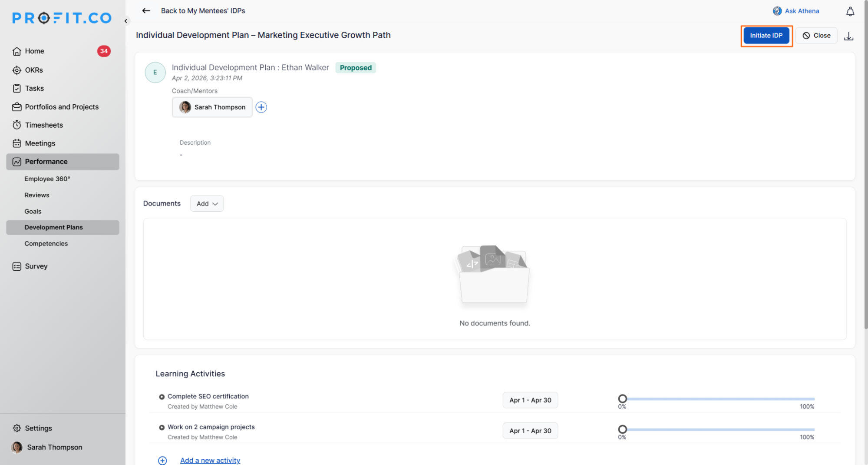Select Work on 2 campaign projects bullet

162,428
